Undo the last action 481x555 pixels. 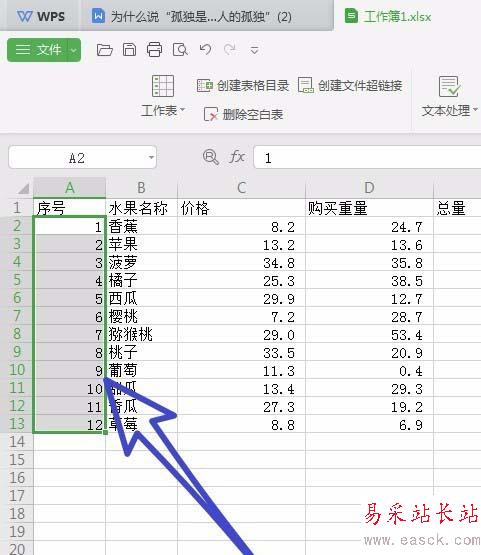tap(205, 50)
